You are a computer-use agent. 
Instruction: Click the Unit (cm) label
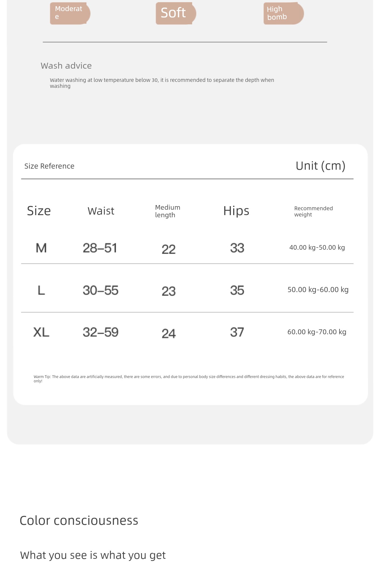(x=320, y=166)
